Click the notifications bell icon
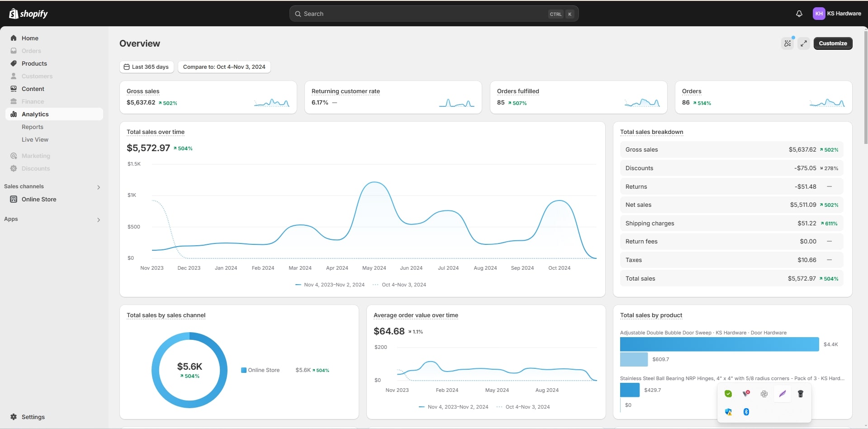The height and width of the screenshot is (429, 868). [x=799, y=14]
